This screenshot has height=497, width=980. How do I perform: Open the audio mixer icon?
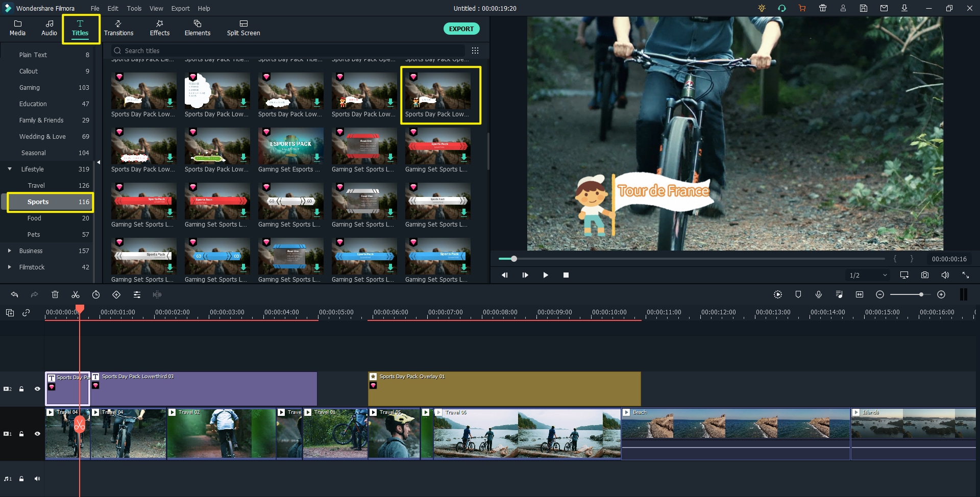tap(839, 294)
